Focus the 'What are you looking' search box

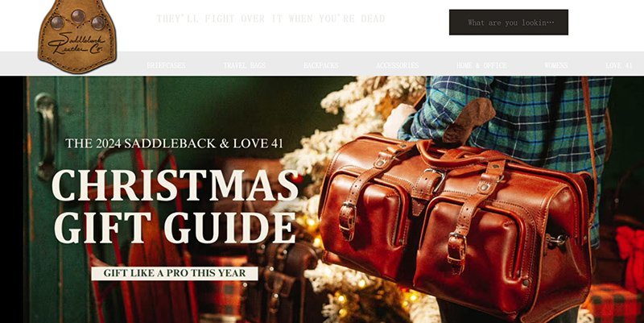pos(509,23)
